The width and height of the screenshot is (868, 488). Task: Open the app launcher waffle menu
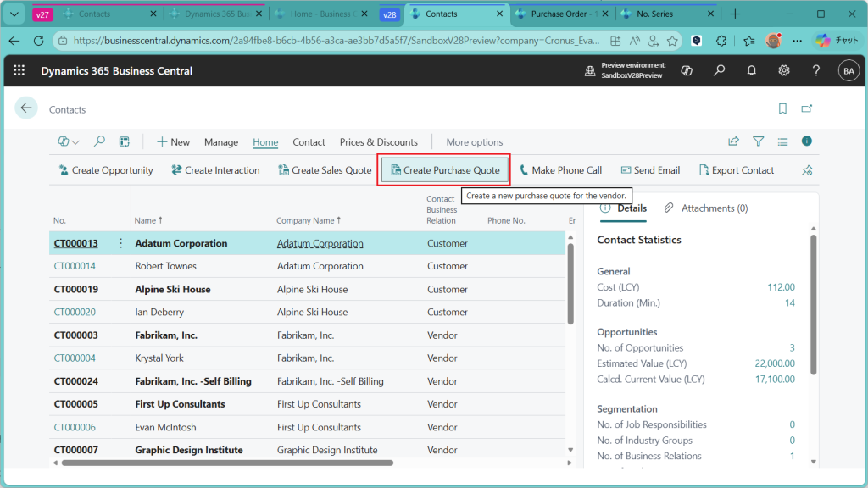19,71
